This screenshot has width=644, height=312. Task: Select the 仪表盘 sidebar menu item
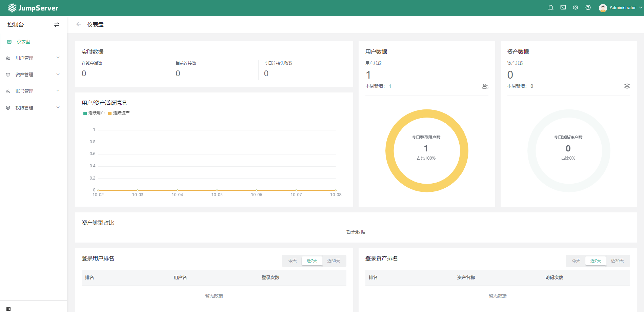(24, 42)
